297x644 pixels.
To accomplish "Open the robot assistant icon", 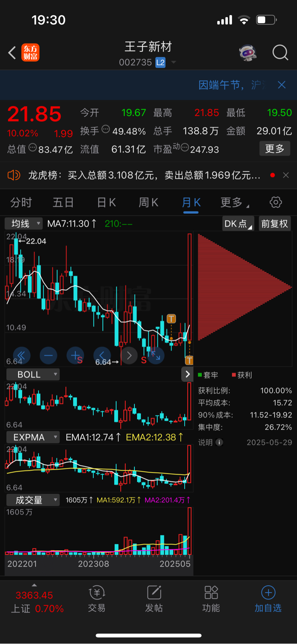I will tap(247, 52).
